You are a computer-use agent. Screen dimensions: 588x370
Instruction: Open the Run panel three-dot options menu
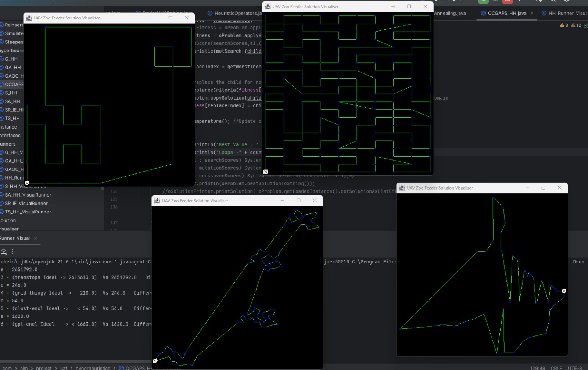(13, 252)
